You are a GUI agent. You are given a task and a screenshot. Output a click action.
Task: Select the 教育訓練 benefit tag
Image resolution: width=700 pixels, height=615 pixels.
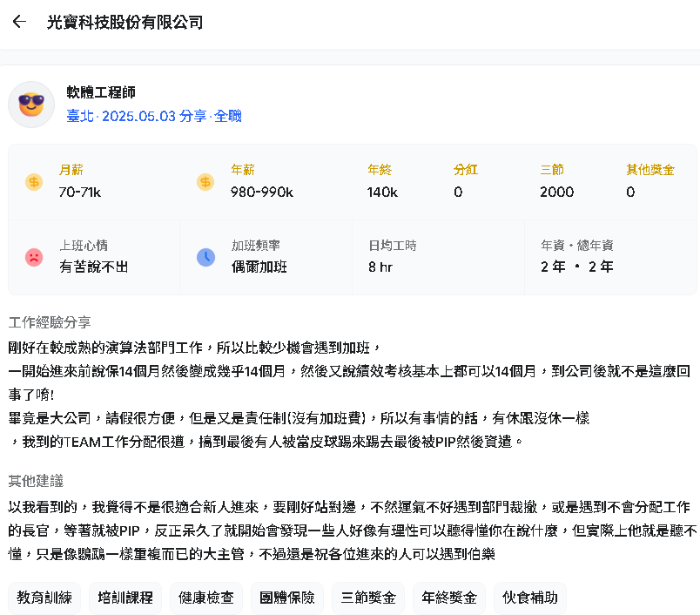pyautogui.click(x=44, y=598)
